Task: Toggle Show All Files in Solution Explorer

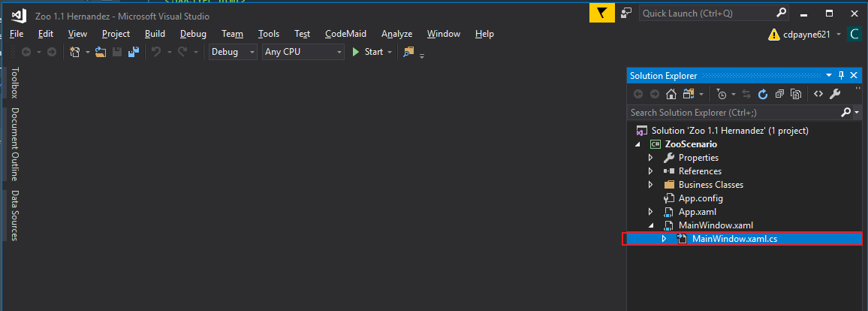Action: (x=795, y=94)
